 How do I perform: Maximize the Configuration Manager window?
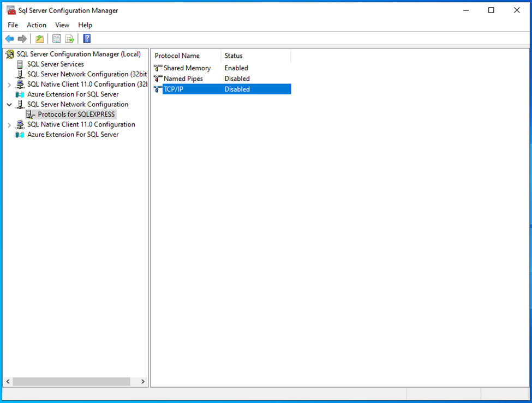coord(491,10)
